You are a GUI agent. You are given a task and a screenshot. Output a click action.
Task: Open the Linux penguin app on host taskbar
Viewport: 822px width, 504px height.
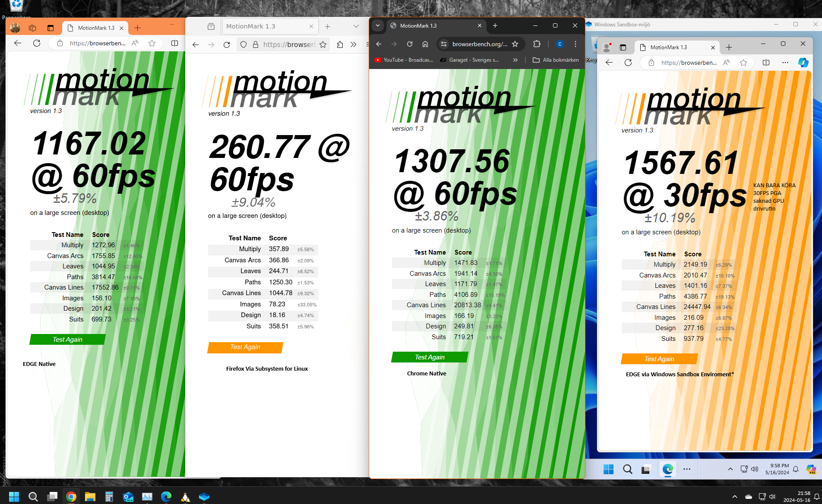[186, 497]
